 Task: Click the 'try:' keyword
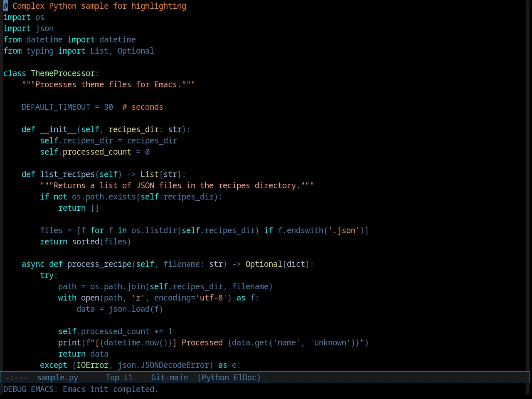(49, 275)
